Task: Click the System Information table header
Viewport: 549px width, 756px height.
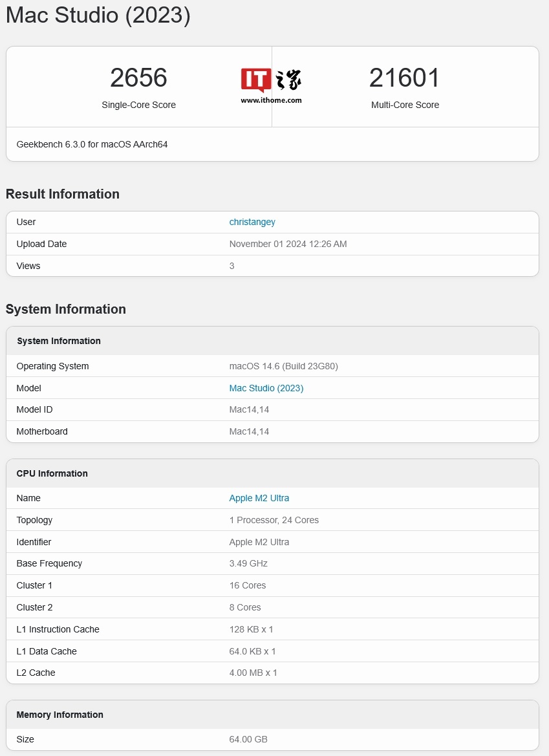Action: 59,341
